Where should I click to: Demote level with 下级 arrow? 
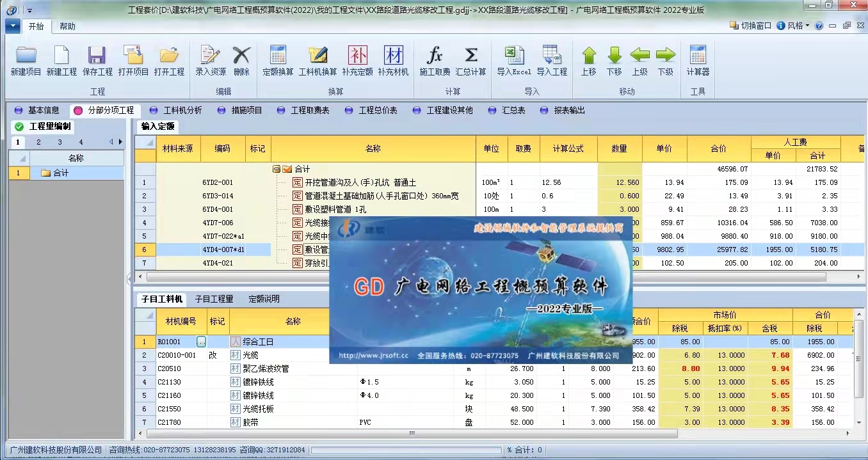(x=666, y=55)
